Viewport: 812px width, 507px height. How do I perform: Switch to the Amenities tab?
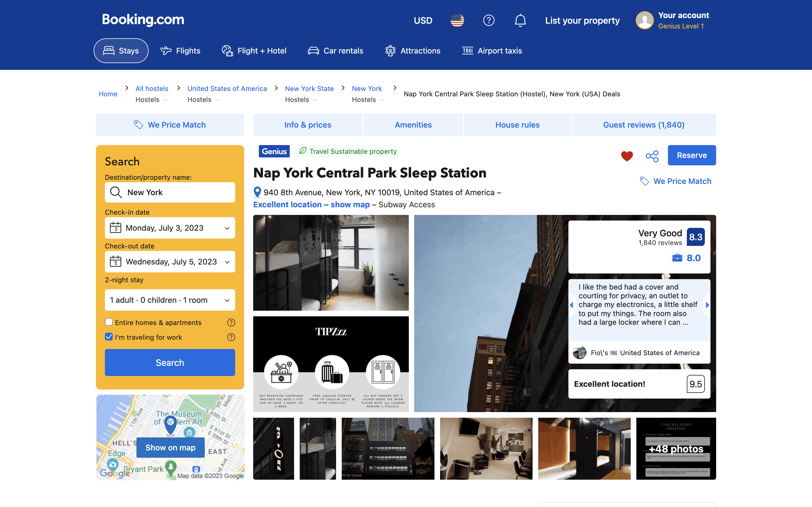coord(413,125)
